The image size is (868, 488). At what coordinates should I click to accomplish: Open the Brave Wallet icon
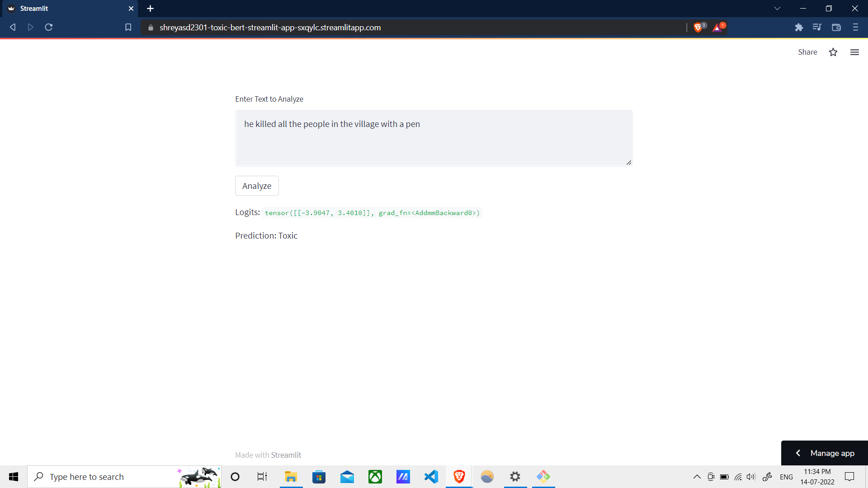tap(836, 27)
